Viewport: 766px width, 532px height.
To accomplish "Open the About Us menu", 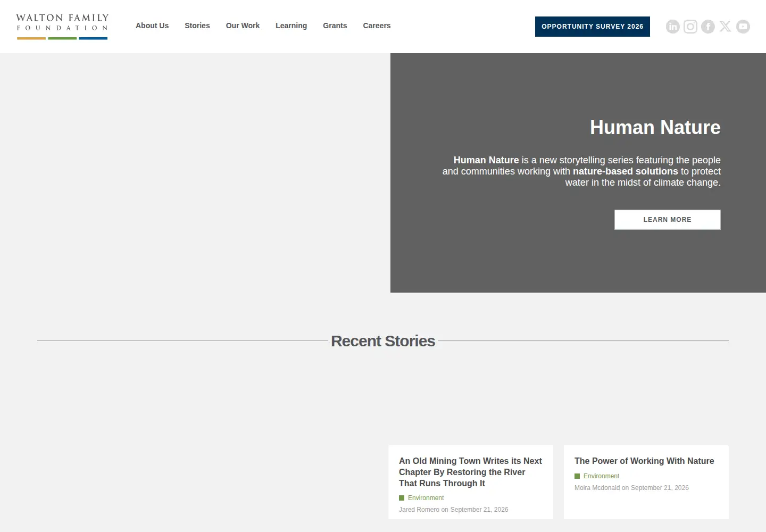I will (x=152, y=26).
